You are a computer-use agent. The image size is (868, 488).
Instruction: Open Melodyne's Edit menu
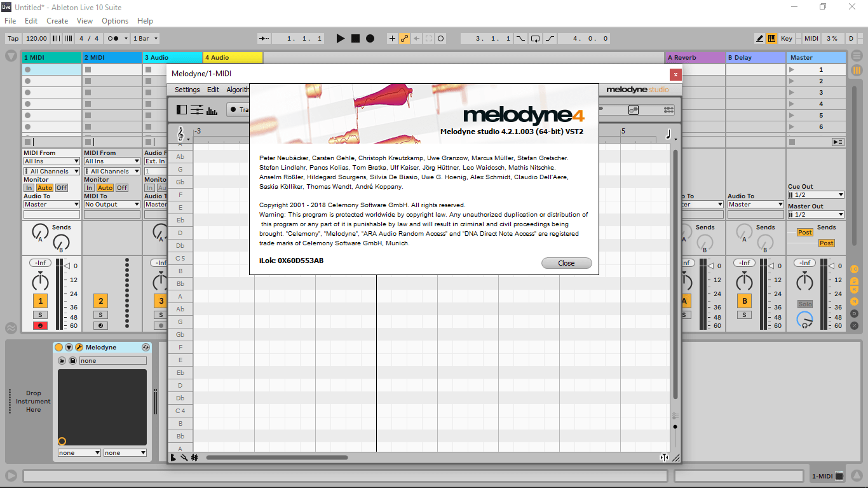[x=213, y=90]
